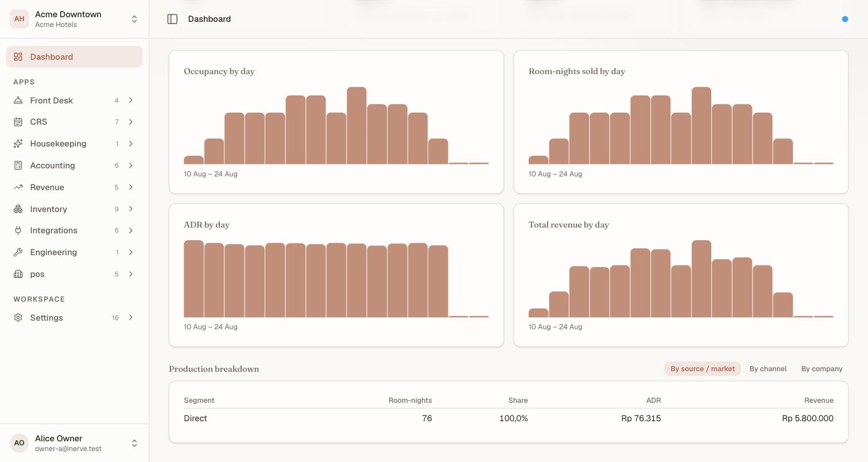Go to Housekeeping in the sidebar
The image size is (868, 462).
75,144
